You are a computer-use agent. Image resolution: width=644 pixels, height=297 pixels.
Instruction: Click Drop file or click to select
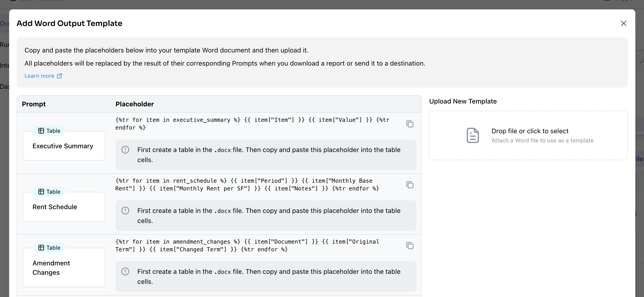tap(529, 131)
